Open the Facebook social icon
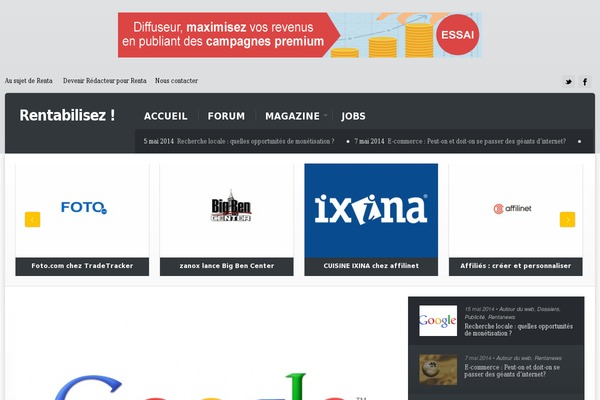The width and height of the screenshot is (600, 400). click(x=585, y=82)
